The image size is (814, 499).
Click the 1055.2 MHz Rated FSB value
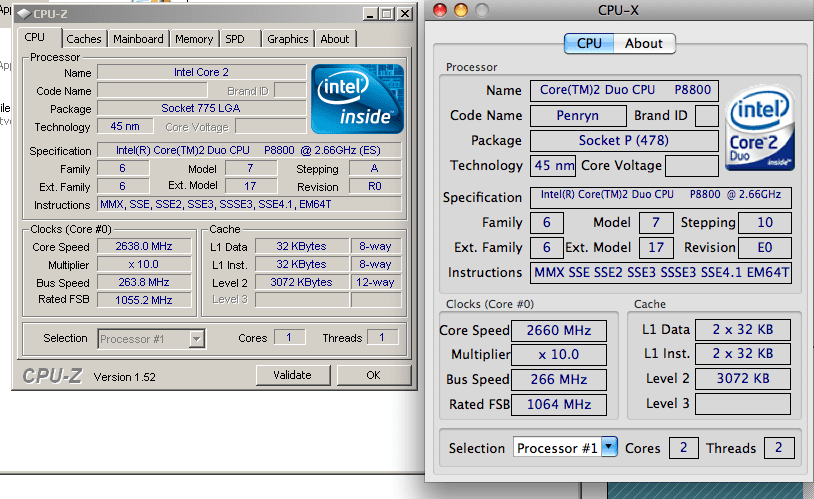[144, 300]
